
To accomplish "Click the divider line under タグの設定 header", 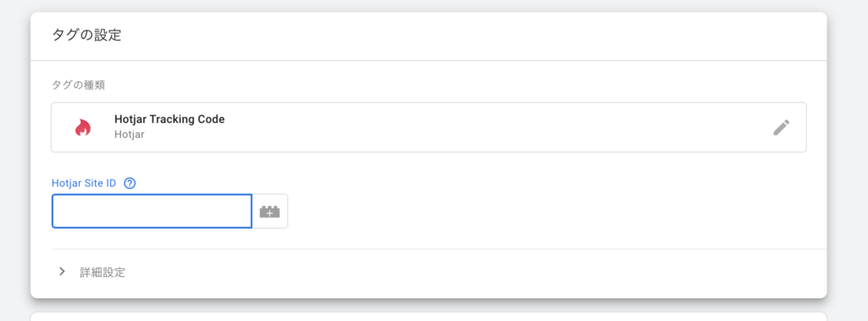I will point(428,60).
